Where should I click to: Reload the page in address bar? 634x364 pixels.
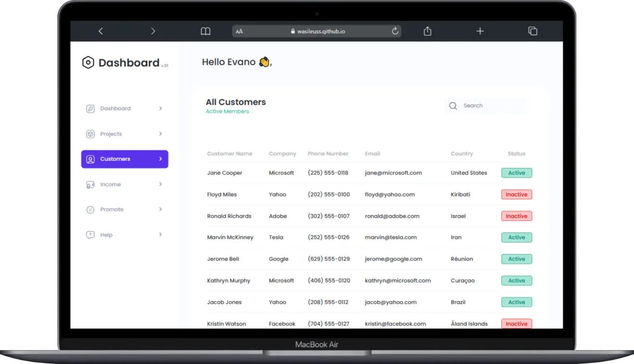395,31
